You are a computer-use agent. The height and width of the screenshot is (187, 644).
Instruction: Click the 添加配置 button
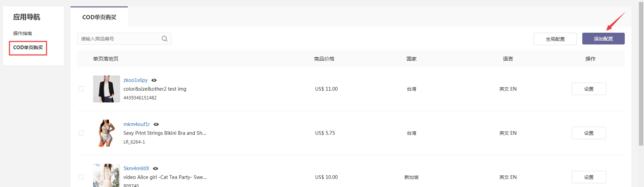(603, 39)
